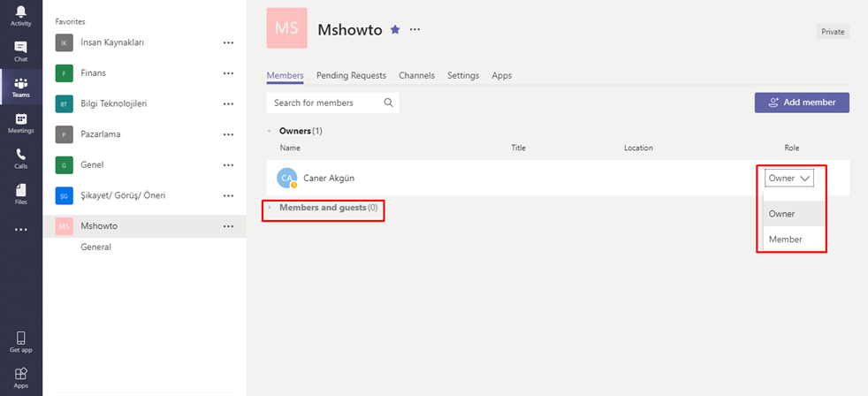Click the Mshowto team title heading
Viewport: 868px width, 396px height.
pyautogui.click(x=350, y=30)
